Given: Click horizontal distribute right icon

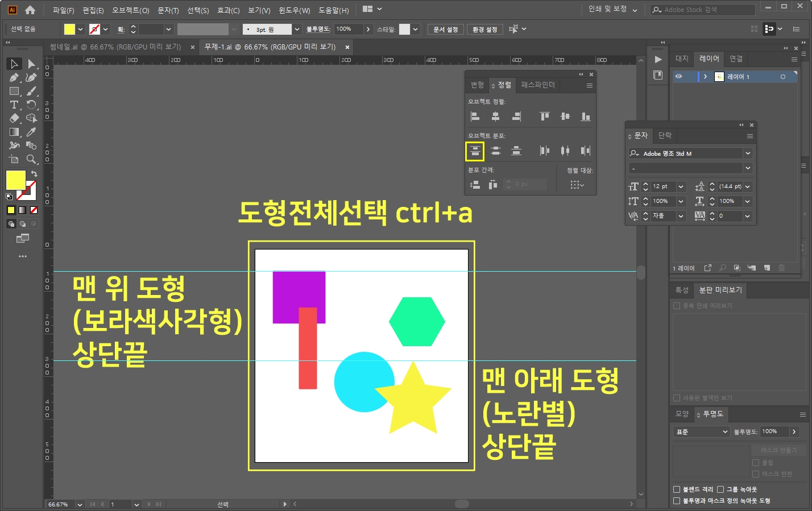Looking at the screenshot, I should click(586, 151).
